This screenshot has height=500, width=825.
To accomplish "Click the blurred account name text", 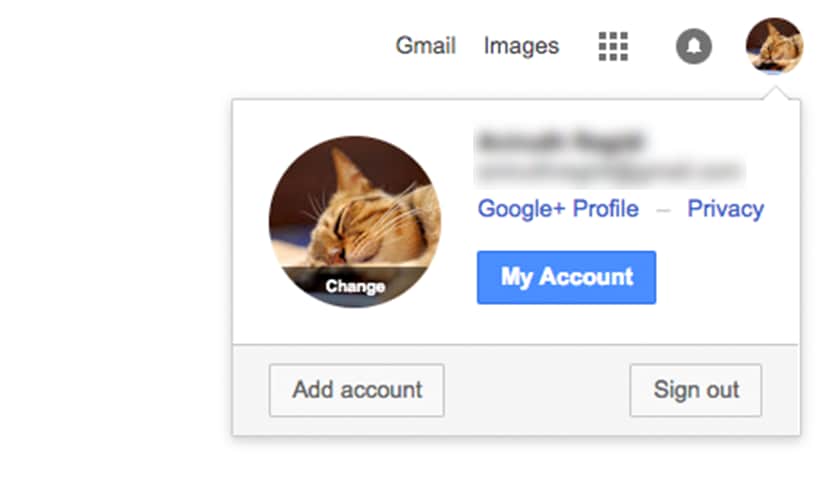I will 560,141.
